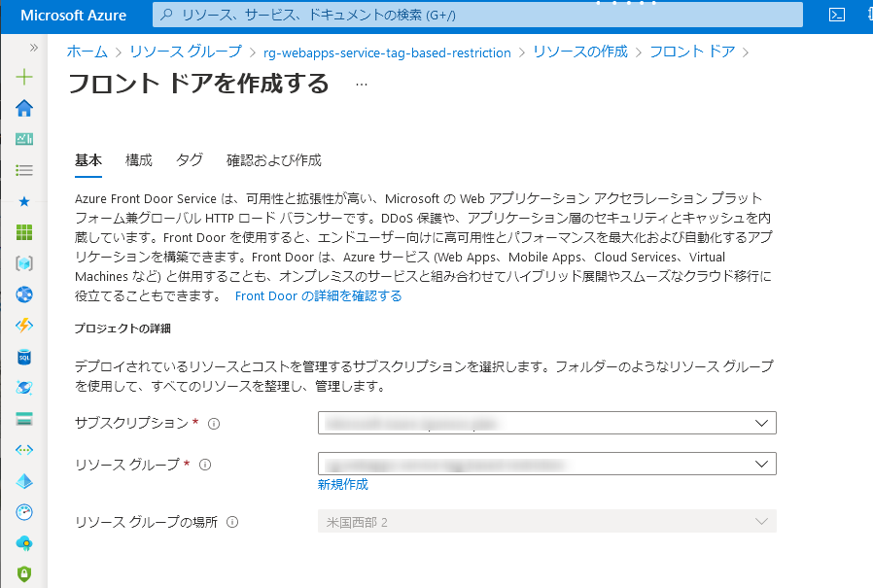Expand the left sidebar menu chevron

[x=33, y=48]
